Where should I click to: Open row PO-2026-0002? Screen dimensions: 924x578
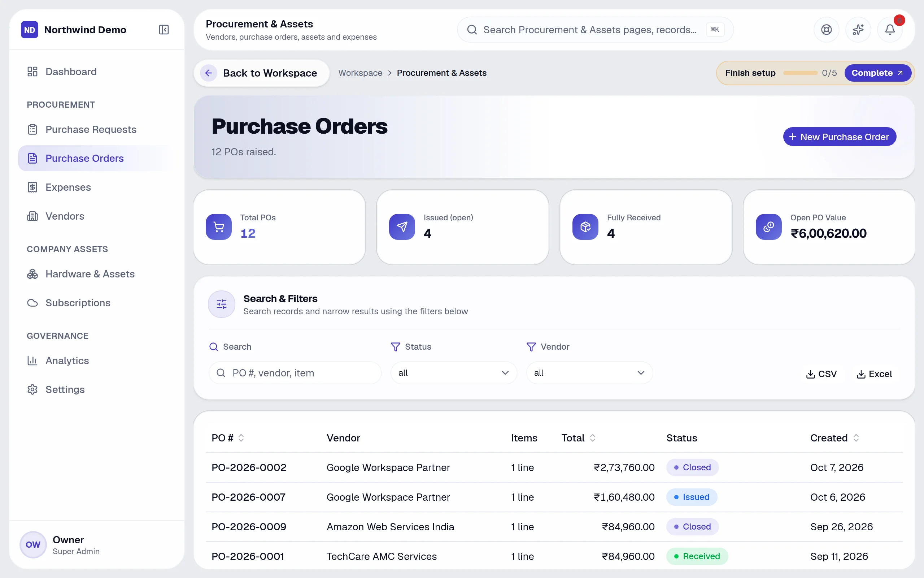554,467
